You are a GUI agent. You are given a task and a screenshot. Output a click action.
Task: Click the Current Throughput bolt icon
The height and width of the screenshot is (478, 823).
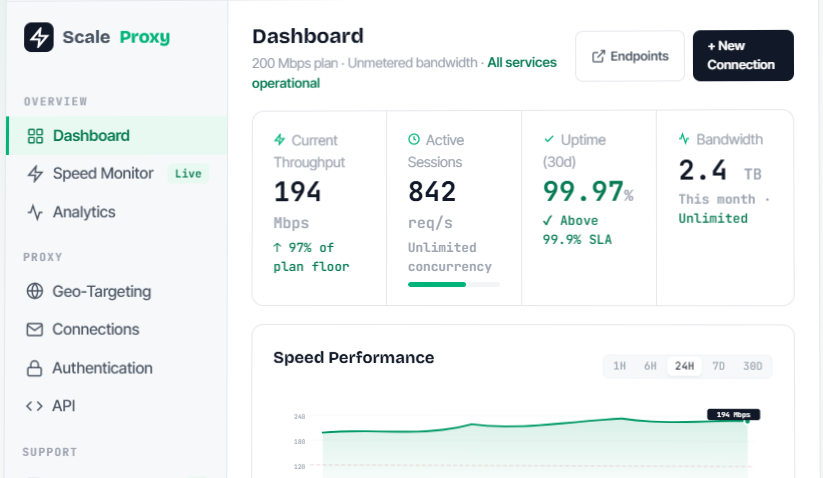tap(280, 140)
